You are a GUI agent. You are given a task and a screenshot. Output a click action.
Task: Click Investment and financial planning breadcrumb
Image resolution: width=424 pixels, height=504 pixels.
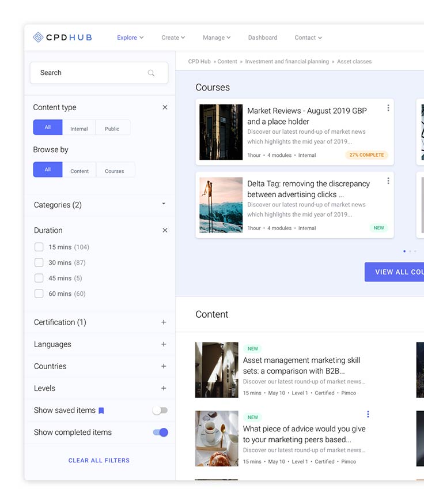[x=287, y=61]
